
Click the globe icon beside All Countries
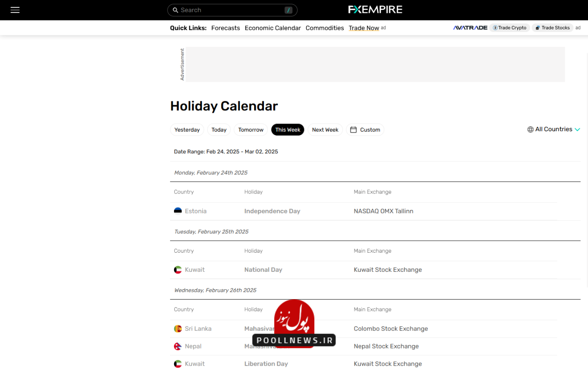click(530, 130)
